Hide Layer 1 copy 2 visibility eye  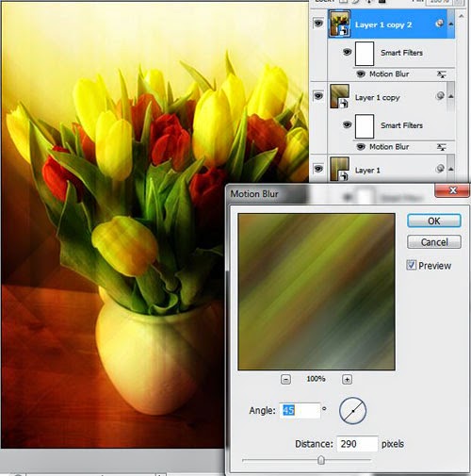coord(318,23)
